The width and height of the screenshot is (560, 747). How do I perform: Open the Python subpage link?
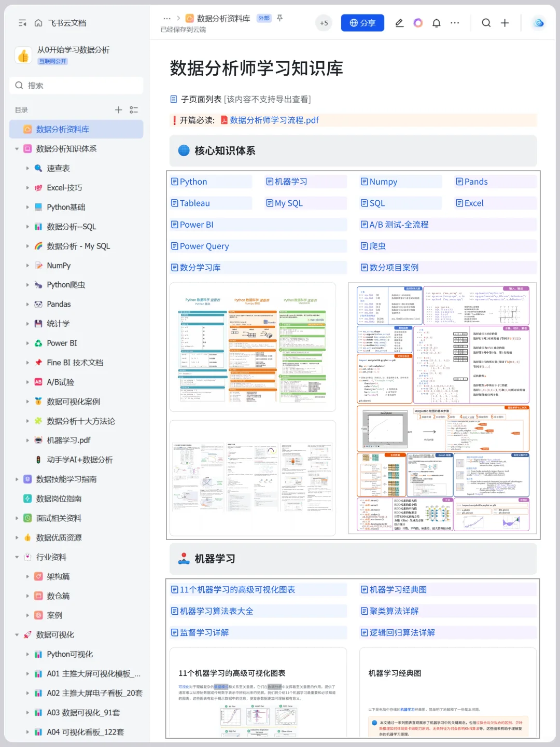(x=193, y=182)
